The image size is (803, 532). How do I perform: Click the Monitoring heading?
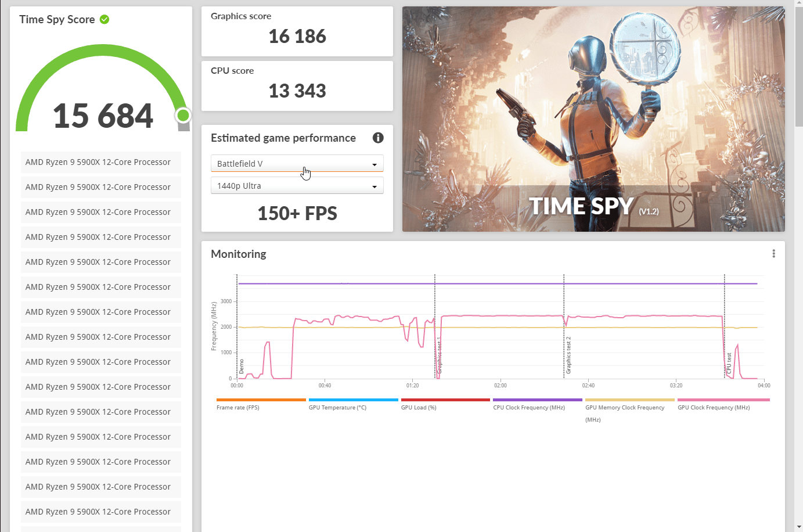239,254
